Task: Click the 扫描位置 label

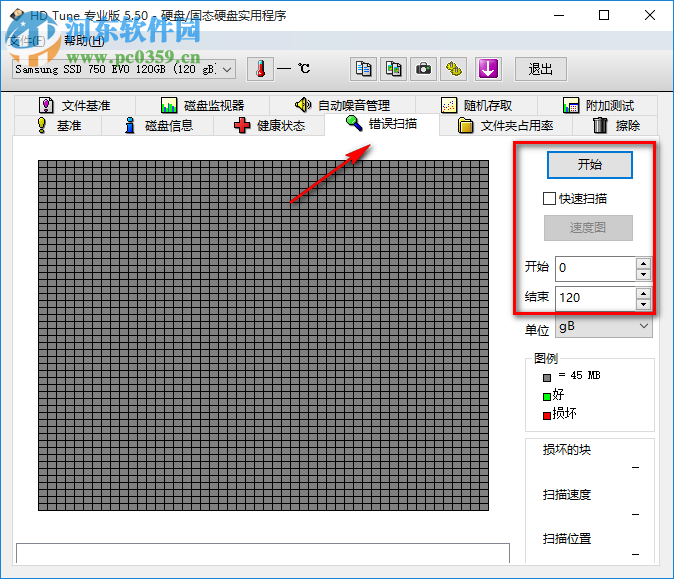Action: click(x=567, y=539)
